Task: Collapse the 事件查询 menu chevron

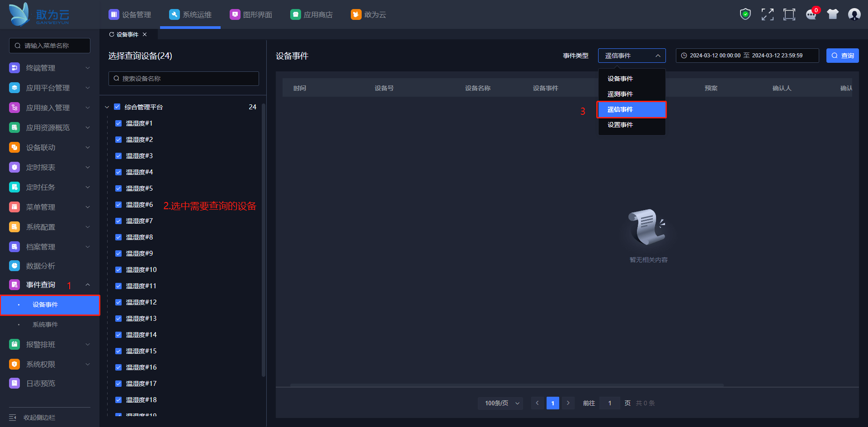Action: (88, 285)
